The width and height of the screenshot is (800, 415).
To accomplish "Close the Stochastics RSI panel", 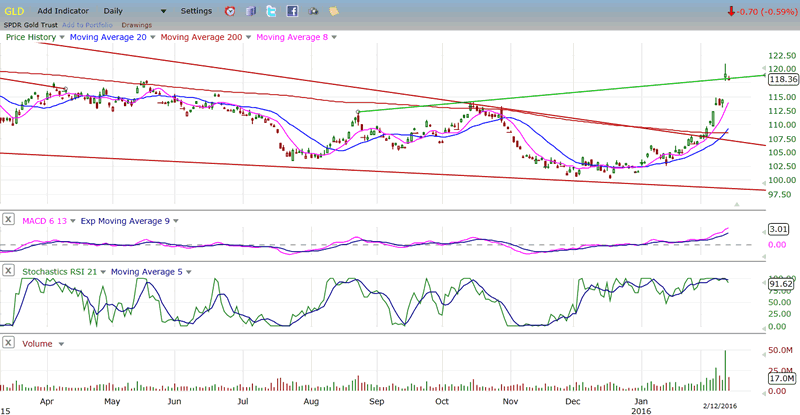I will [9, 271].
